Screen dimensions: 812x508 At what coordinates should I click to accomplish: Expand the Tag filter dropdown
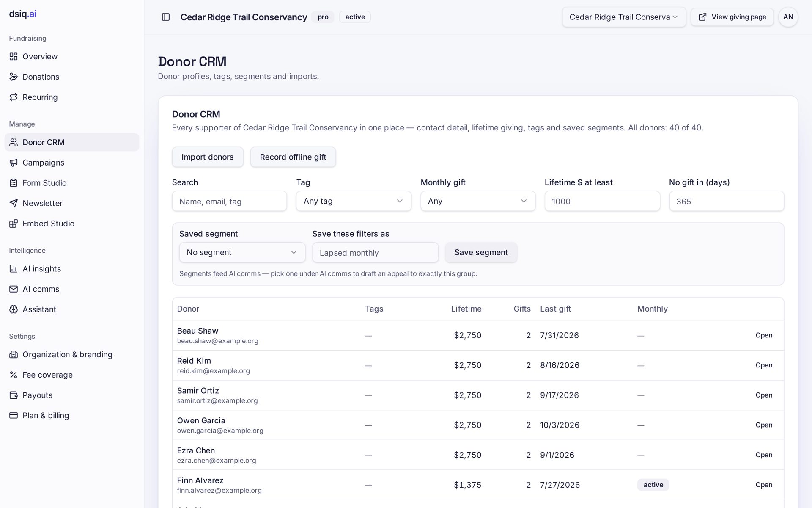[x=354, y=201]
